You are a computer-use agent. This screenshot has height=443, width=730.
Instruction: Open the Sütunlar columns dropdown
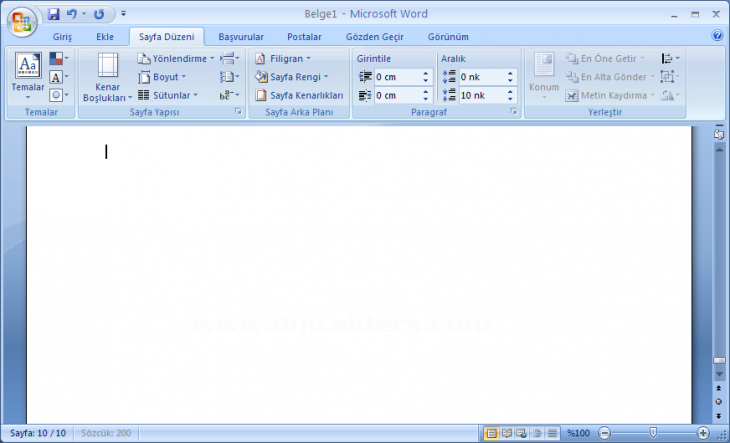(168, 95)
